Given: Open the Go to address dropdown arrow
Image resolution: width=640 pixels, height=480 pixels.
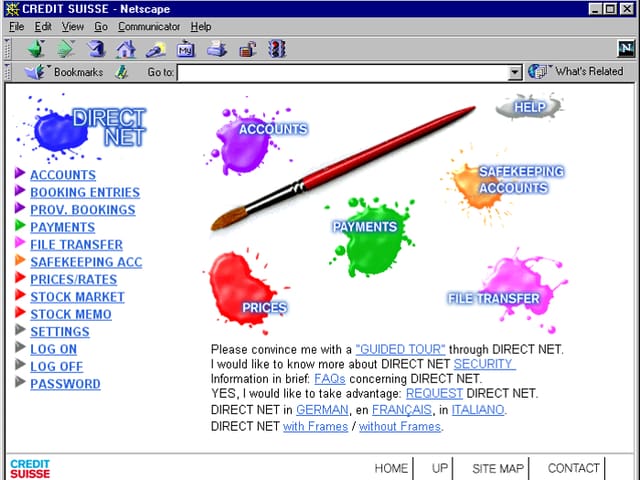Looking at the screenshot, I should pyautogui.click(x=515, y=73).
